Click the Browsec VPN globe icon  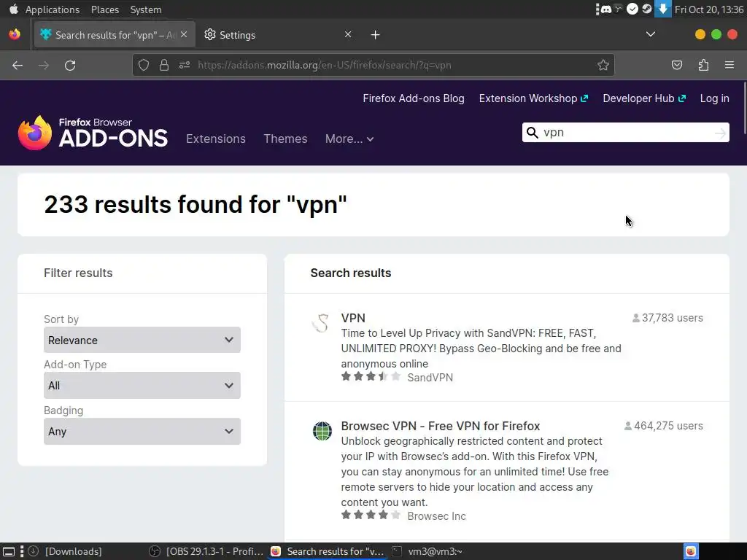pos(322,431)
